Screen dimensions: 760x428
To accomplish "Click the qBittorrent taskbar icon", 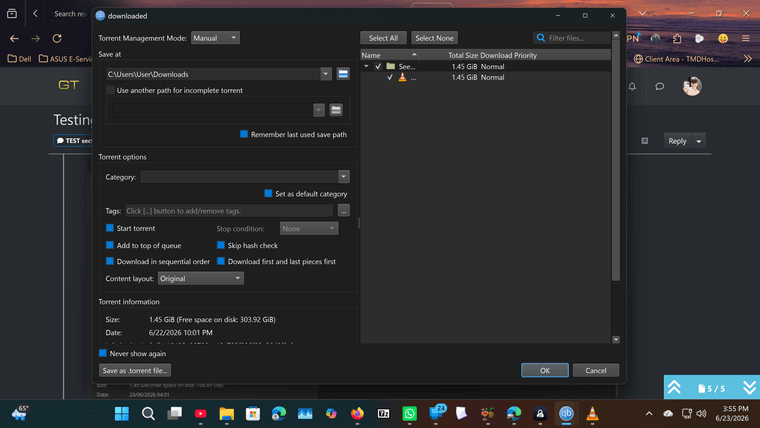I will coord(566,413).
